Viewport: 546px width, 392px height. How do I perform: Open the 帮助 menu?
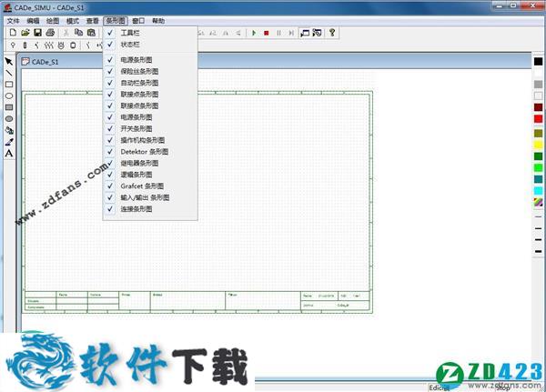coord(158,21)
